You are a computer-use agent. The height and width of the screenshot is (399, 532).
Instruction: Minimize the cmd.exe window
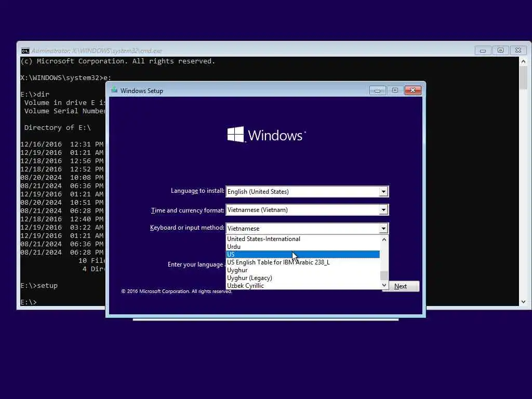(x=483, y=50)
